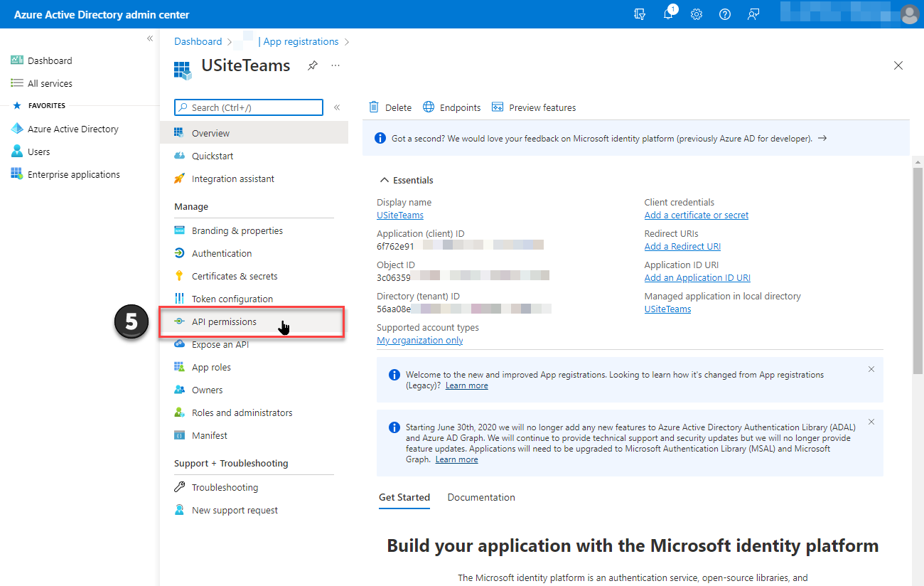Open portal settings gear
Image resolution: width=924 pixels, height=586 pixels.
(697, 14)
